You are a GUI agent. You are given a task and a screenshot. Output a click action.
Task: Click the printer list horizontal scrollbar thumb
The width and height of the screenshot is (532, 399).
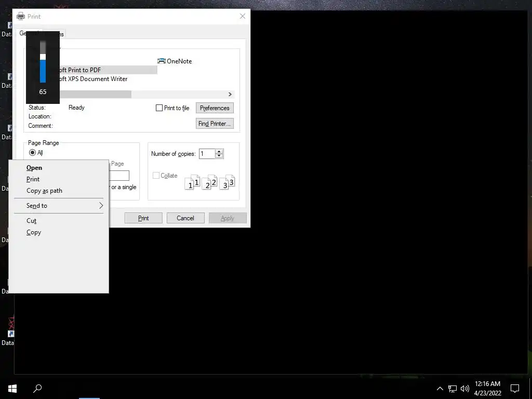pyautogui.click(x=96, y=95)
